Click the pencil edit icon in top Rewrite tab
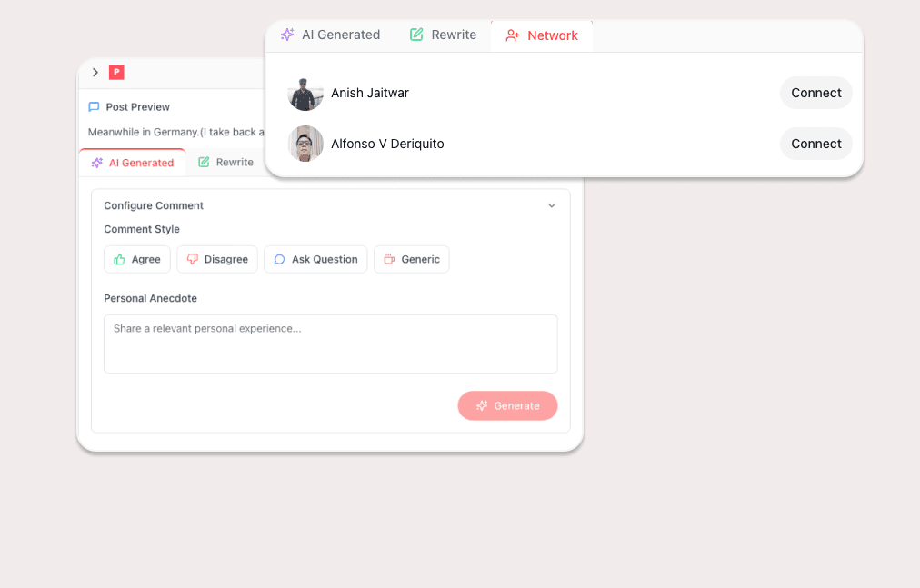The image size is (920, 588). pos(416,35)
